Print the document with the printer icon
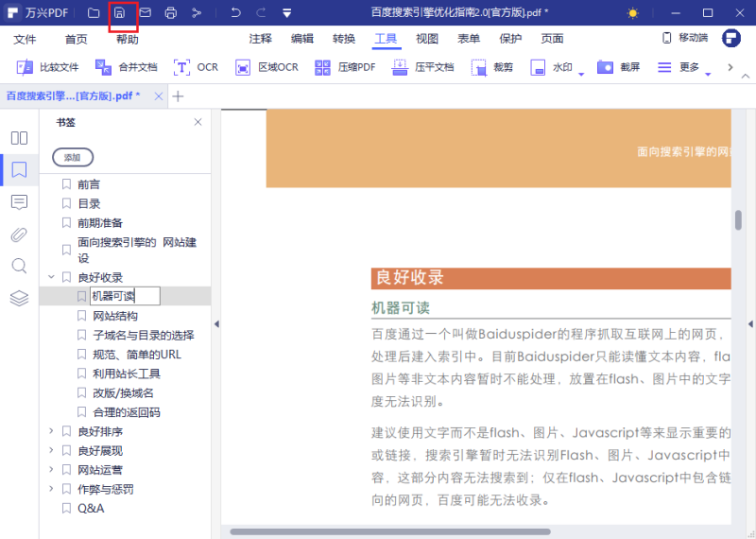The width and height of the screenshot is (756, 539). 171,13
